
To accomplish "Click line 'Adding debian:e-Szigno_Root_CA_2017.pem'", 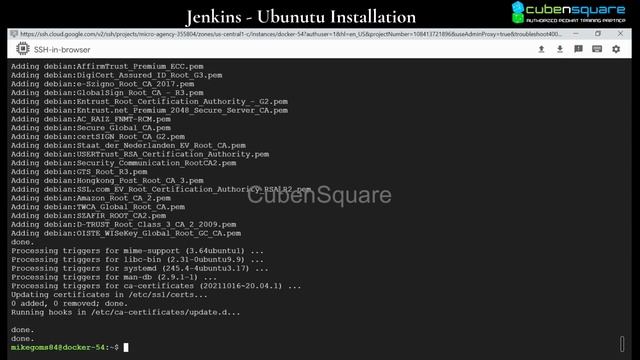I will pos(102,84).
